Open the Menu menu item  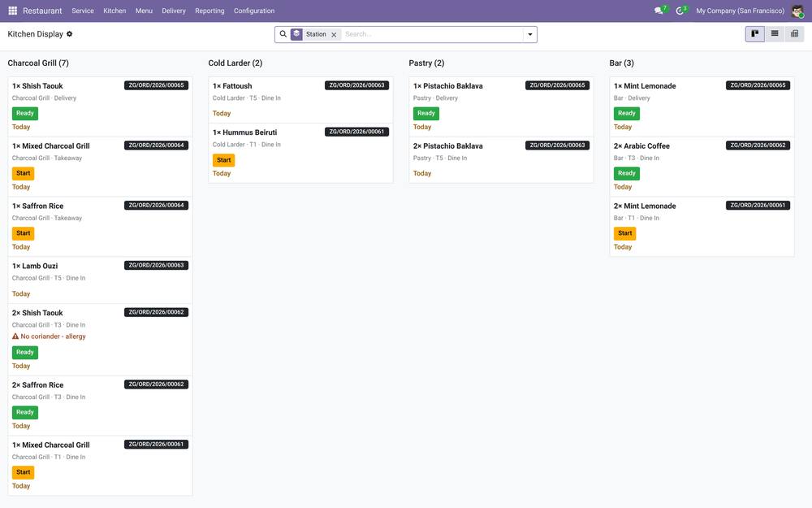pos(144,11)
